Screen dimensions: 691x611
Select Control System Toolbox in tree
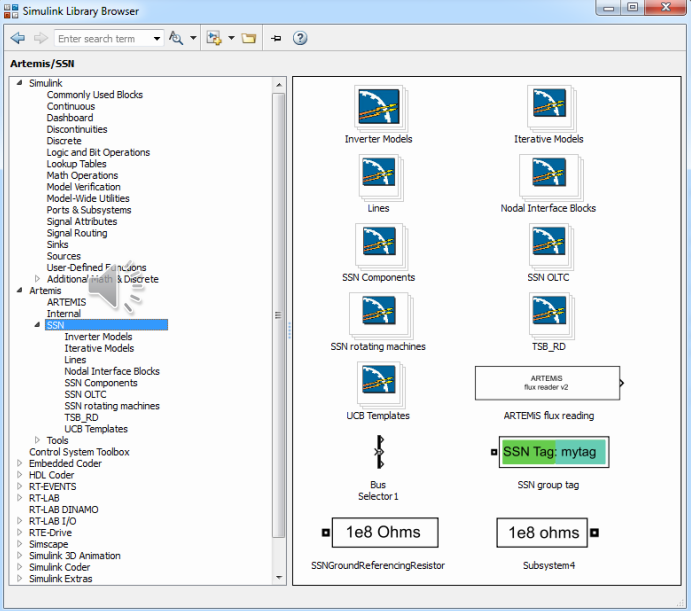coord(79,452)
